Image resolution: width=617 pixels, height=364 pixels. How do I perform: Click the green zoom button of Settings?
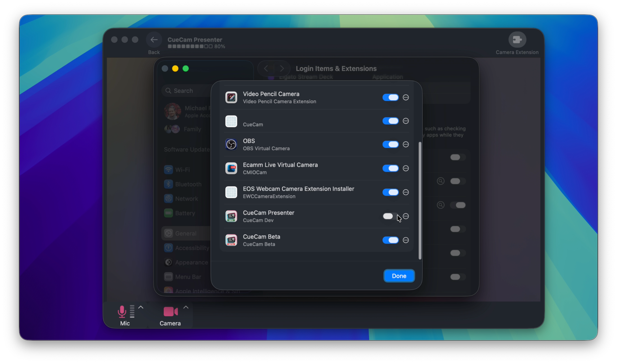pos(186,68)
